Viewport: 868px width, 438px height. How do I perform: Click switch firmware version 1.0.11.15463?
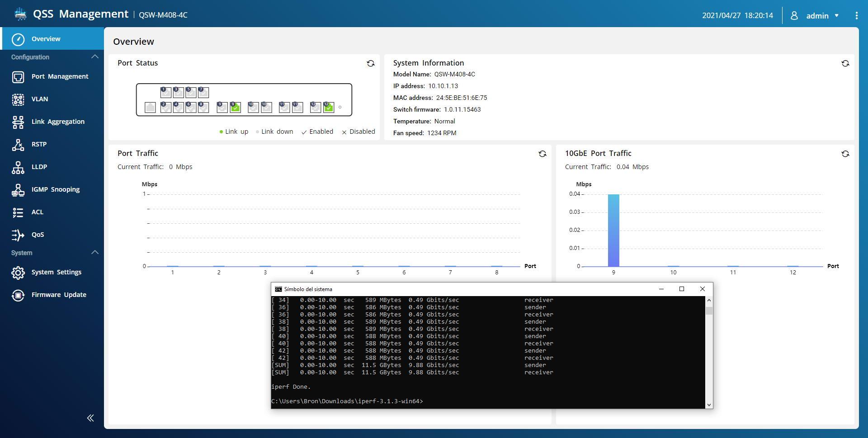462,109
